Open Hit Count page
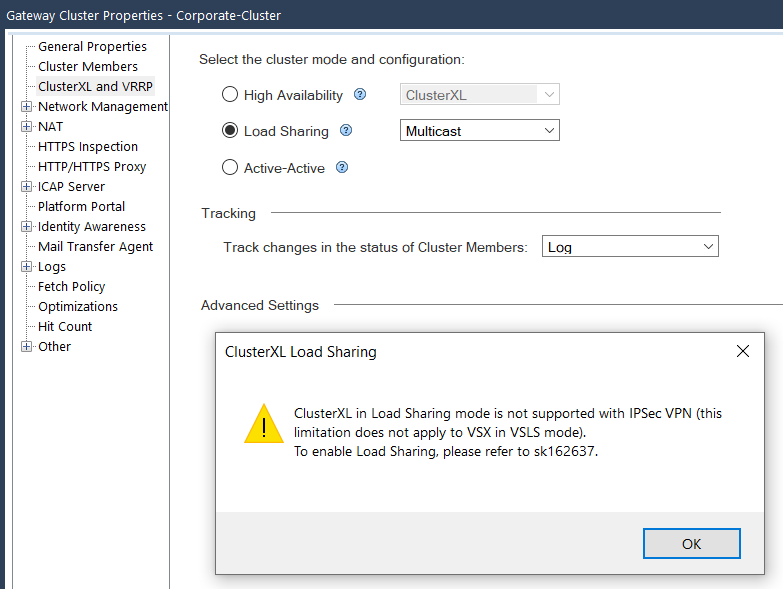Viewport: 783px width, 589px height. coord(65,326)
